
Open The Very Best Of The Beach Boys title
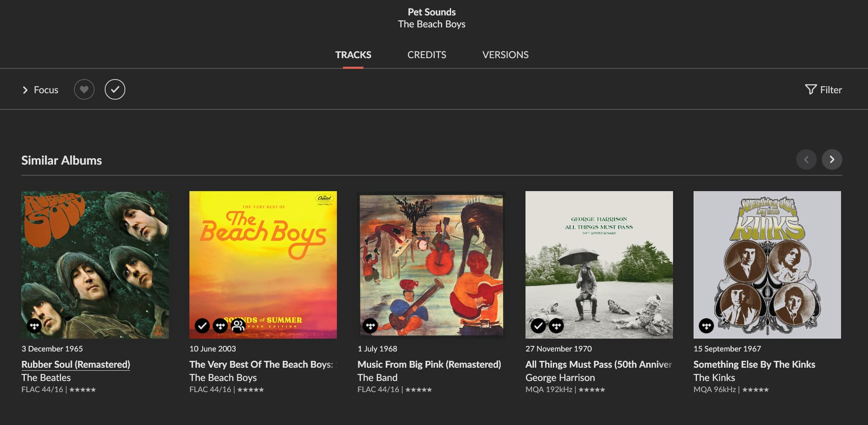tap(262, 364)
